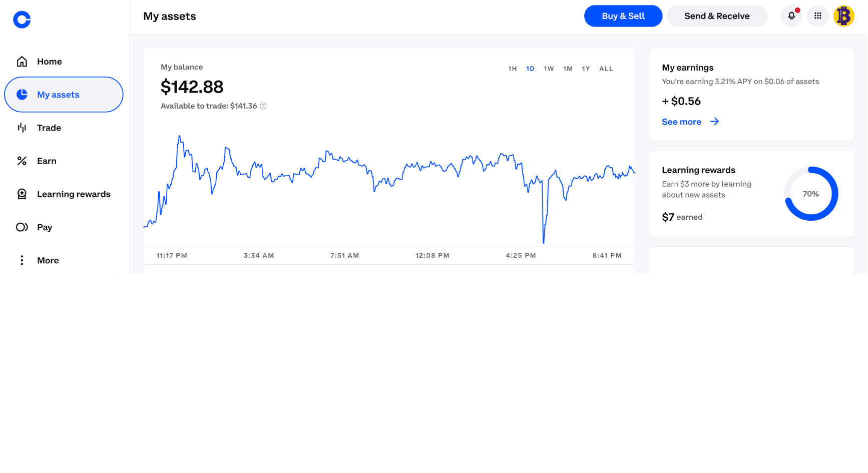Click the Earn percent icon
This screenshot has height=473, width=868.
[22, 161]
